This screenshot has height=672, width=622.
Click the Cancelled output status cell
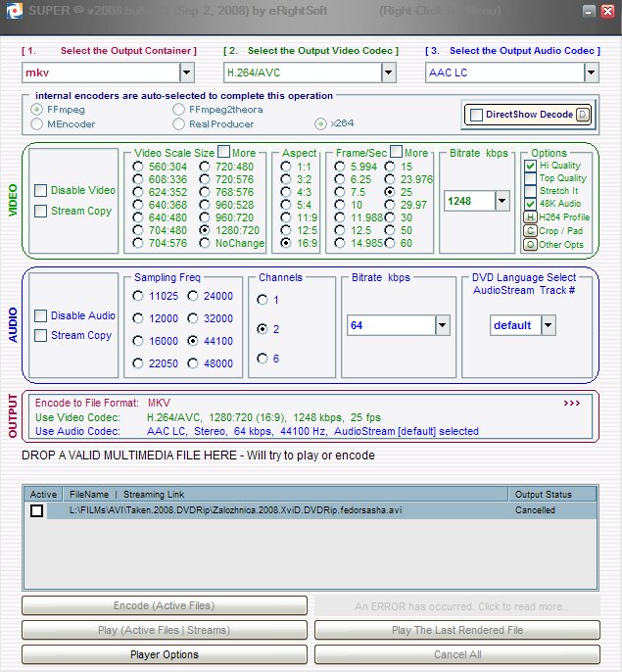(535, 510)
